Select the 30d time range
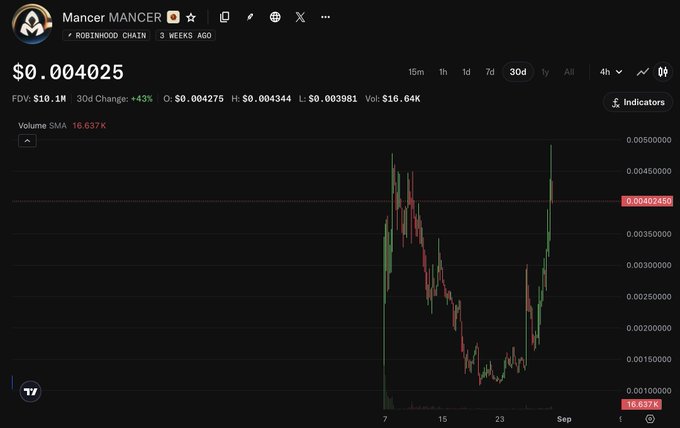Screen dimensions: 680x428 (x=518, y=72)
